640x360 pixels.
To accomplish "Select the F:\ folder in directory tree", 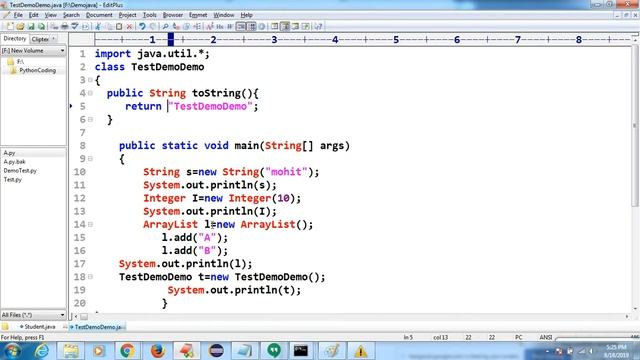I will [x=20, y=62].
